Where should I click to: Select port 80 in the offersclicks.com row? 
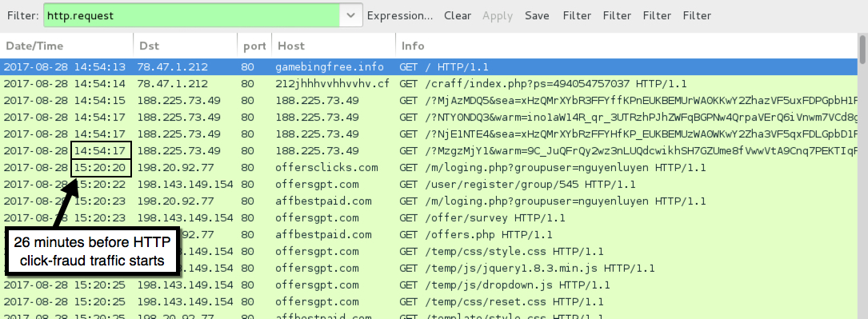[247, 168]
